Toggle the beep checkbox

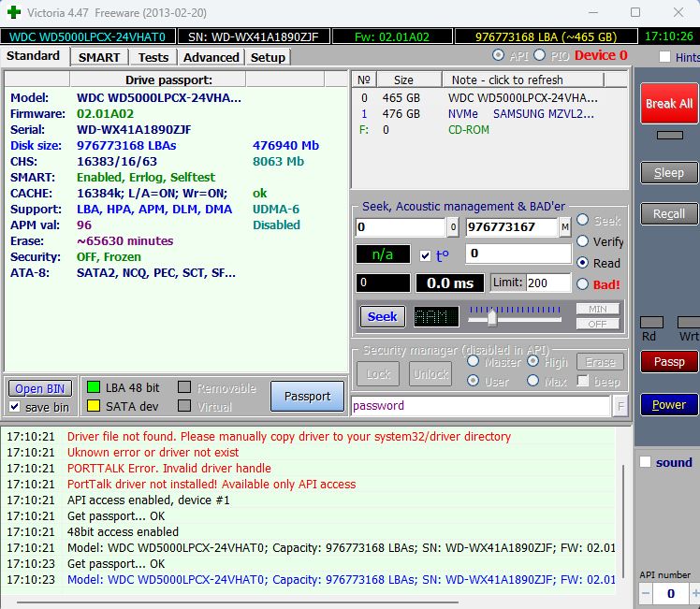pos(583,381)
